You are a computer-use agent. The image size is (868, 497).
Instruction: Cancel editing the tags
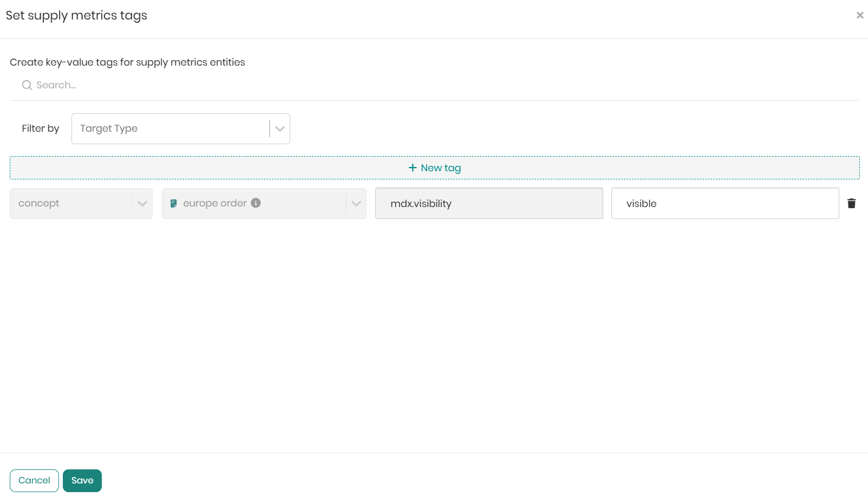[34, 480]
